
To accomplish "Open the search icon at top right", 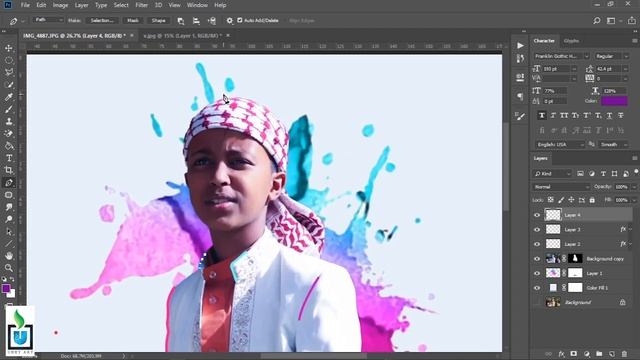I will (x=596, y=20).
